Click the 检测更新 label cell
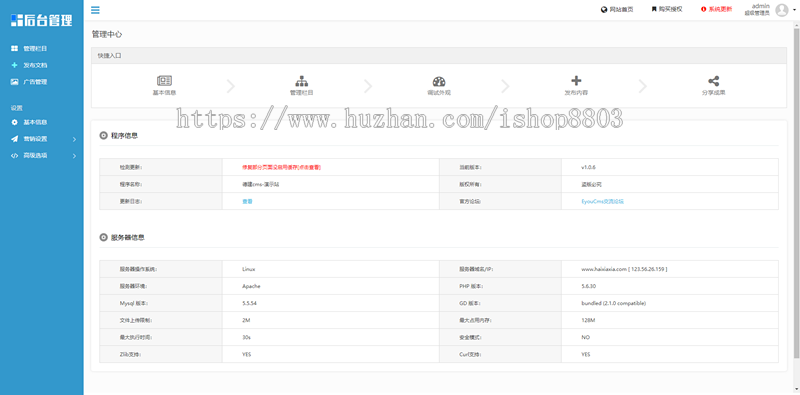 (x=161, y=167)
